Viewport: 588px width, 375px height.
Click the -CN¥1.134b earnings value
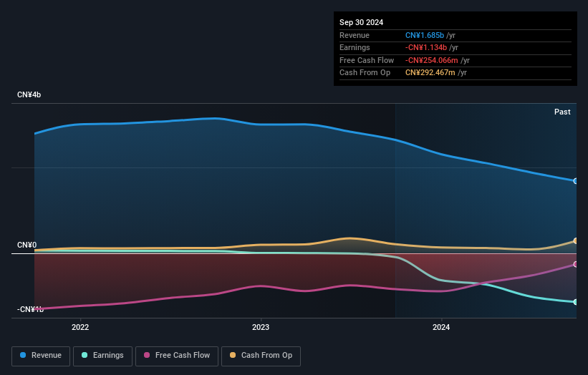426,47
